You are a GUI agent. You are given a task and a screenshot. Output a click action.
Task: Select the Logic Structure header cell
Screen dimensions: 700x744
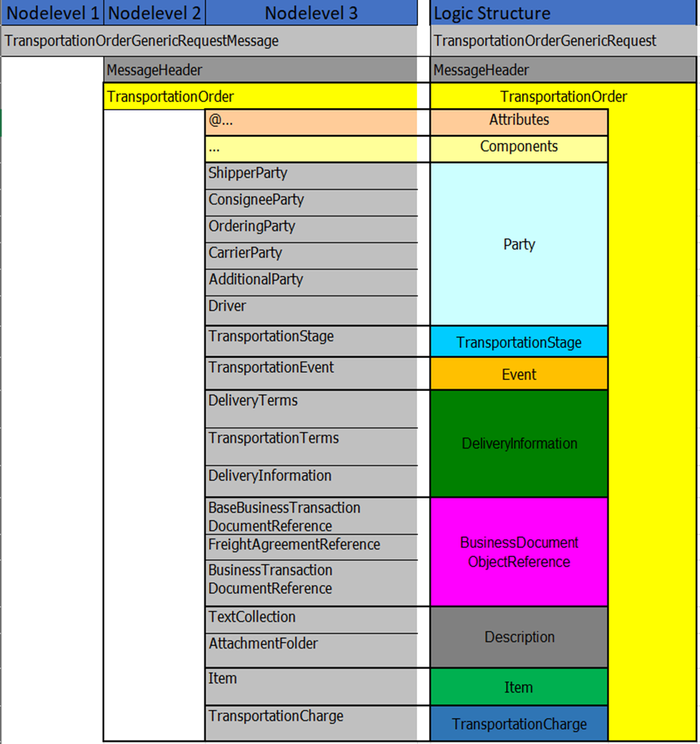(x=563, y=13)
